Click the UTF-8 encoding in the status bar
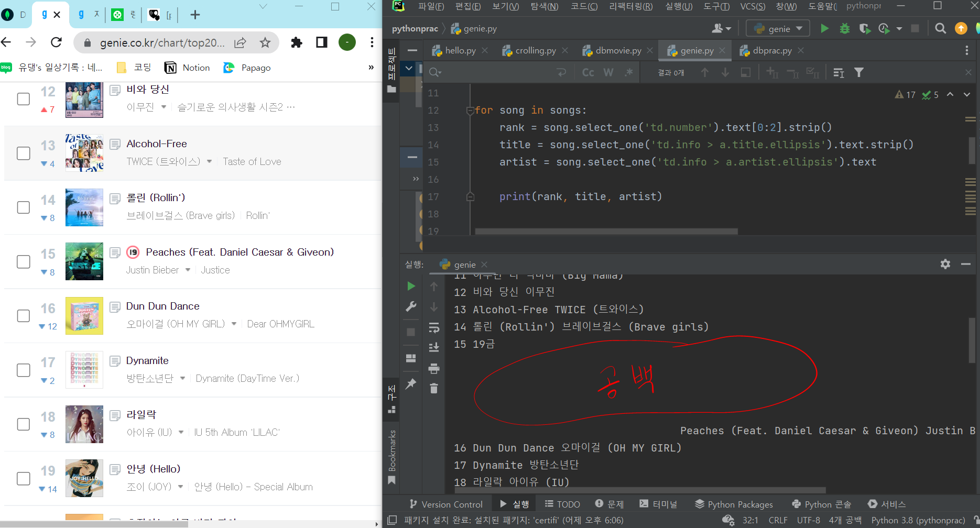This screenshot has width=980, height=528. click(809, 520)
